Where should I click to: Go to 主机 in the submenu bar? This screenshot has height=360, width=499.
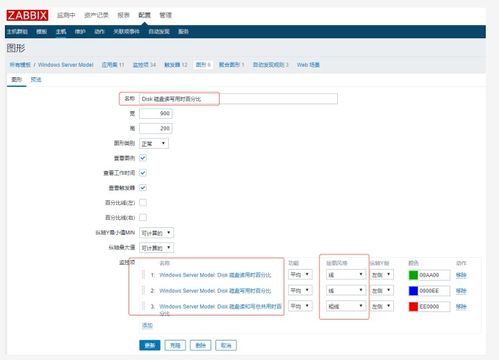[61, 32]
